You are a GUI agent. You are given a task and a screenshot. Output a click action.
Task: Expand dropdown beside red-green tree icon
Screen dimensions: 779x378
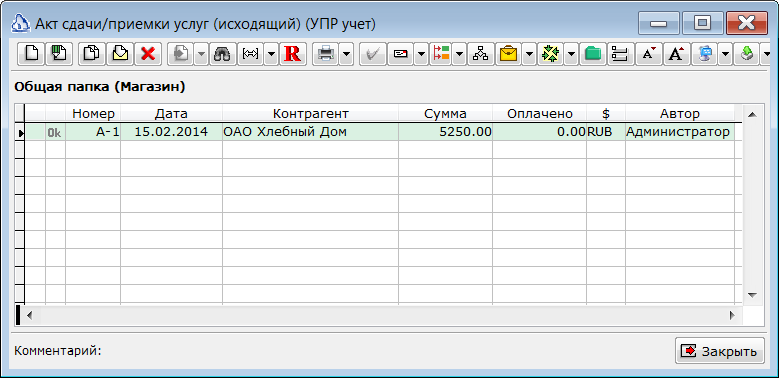[x=459, y=53]
